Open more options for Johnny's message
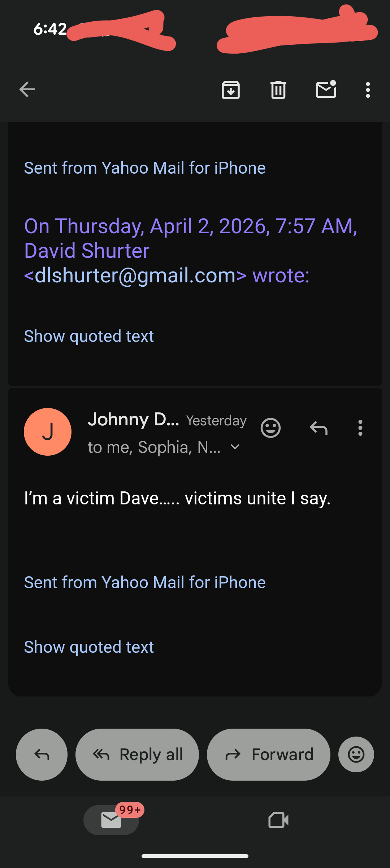 [360, 428]
